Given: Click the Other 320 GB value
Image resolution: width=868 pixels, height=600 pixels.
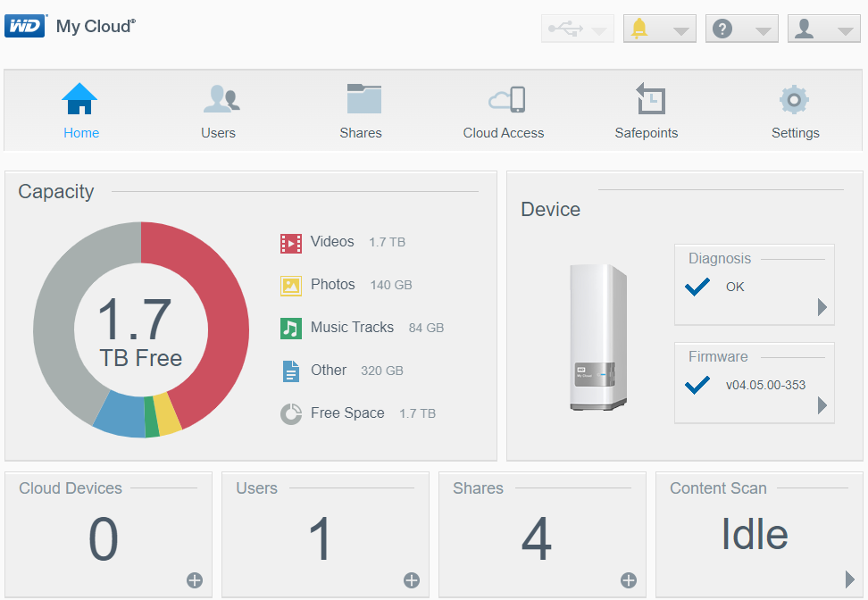Looking at the screenshot, I should (382, 371).
